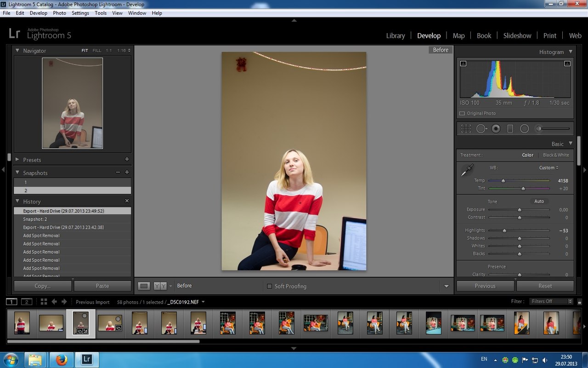Clear the History panel with X icon
The width and height of the screenshot is (588, 368).
[x=127, y=201]
